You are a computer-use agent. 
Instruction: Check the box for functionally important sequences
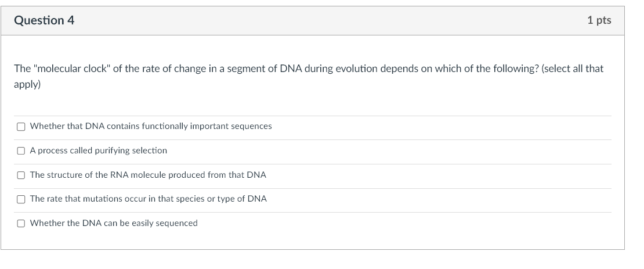[21, 126]
